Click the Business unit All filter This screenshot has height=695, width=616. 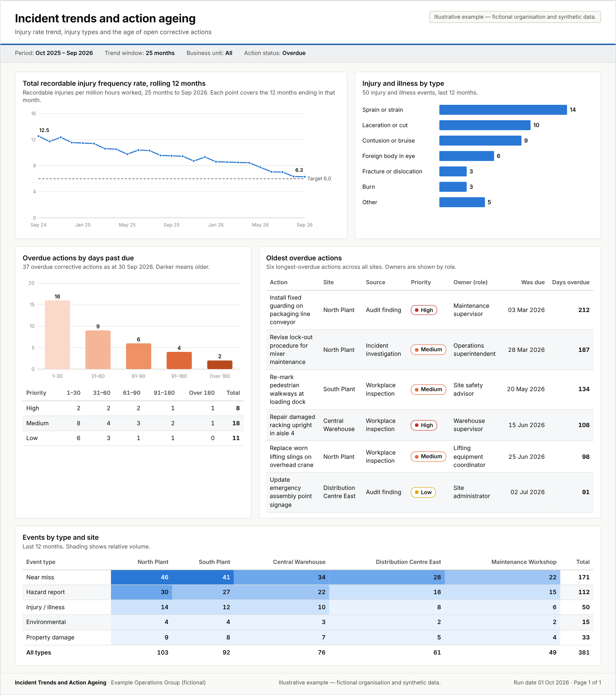pos(209,53)
